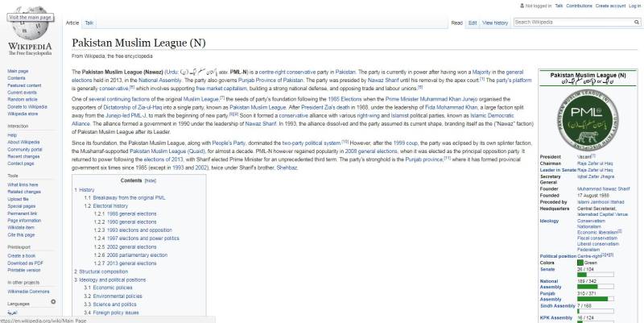Click the Log in link

click(634, 6)
